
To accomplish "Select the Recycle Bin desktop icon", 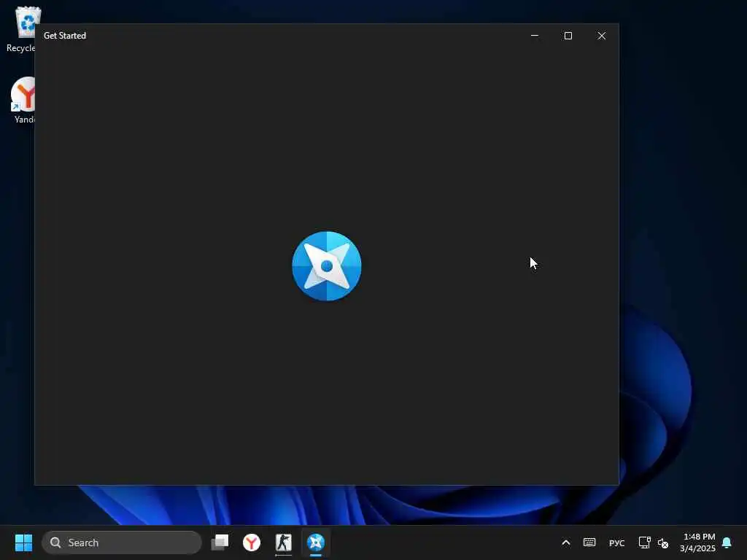I will click(x=21, y=29).
